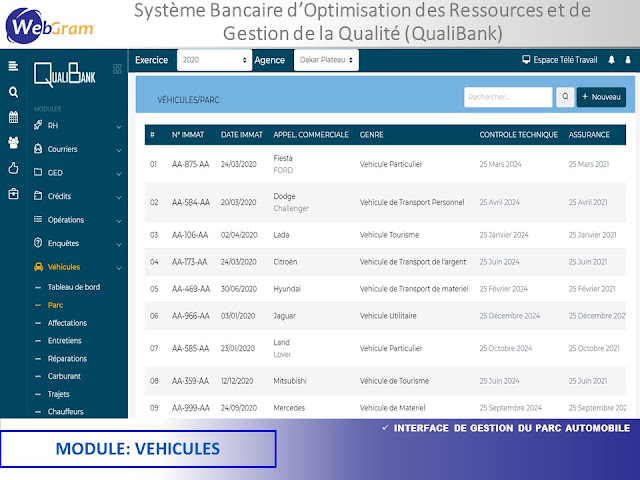The height and width of the screenshot is (480, 640).
Task: Click the Crédits module icon
Action: click(38, 196)
